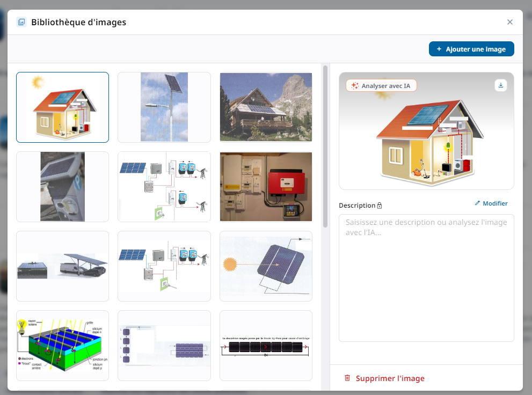Image resolution: width=532 pixels, height=395 pixels.
Task: Select the green and blue silicon cell diagram thumbnail
Action: click(62, 346)
